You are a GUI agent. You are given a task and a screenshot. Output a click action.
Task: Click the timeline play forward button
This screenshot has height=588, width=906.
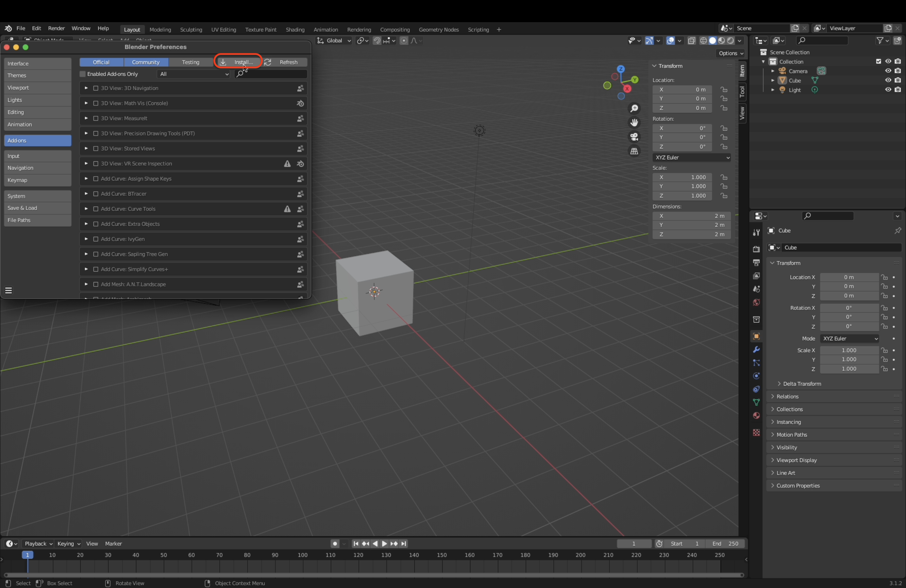pyautogui.click(x=384, y=544)
